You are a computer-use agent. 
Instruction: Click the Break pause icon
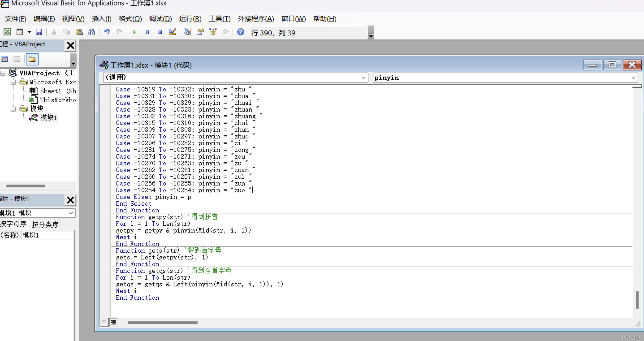[x=147, y=32]
